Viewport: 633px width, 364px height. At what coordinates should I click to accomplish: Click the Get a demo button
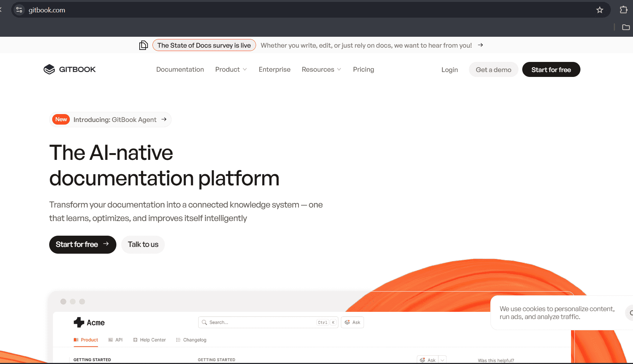coord(493,69)
